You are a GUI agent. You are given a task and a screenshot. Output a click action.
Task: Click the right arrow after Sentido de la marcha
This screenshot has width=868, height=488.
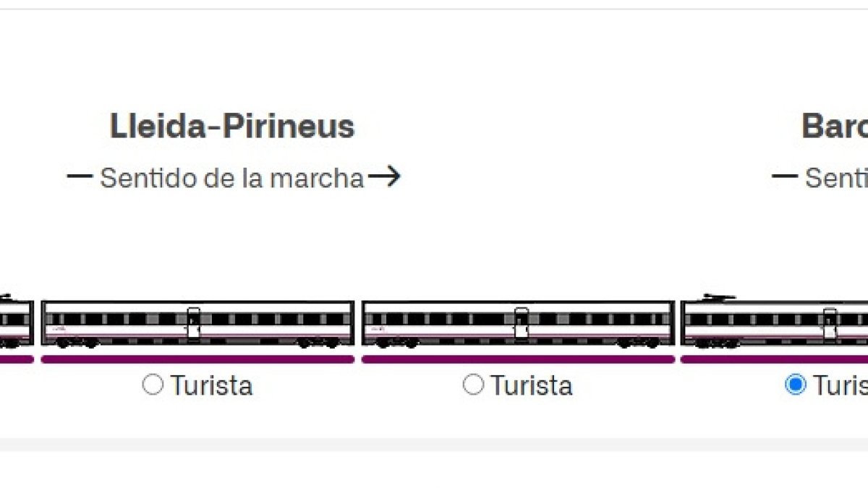(384, 176)
